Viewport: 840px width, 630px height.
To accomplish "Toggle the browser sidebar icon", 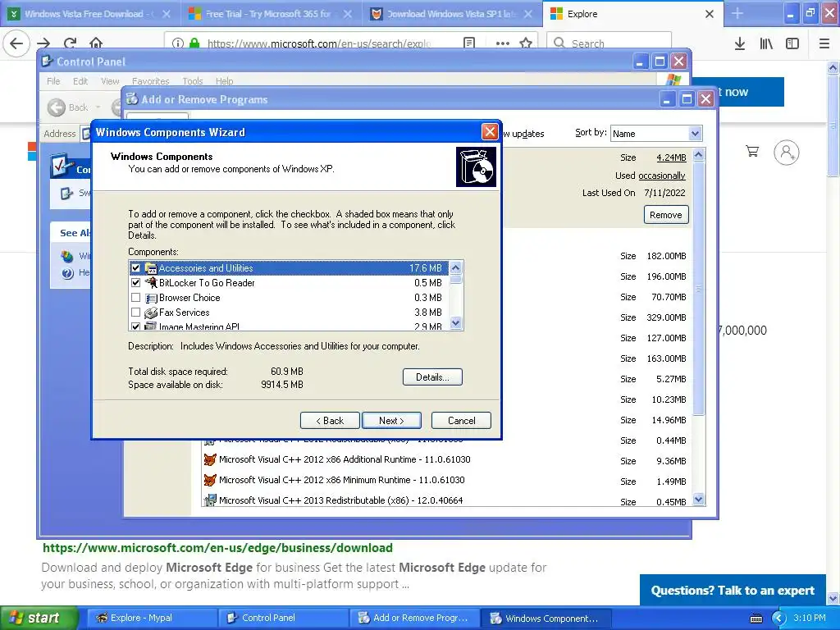I will (792, 43).
